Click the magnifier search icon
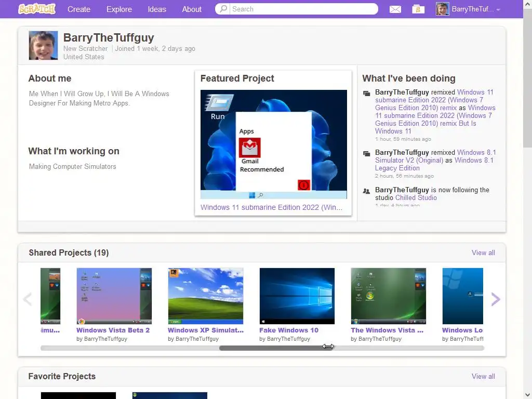The image size is (532, 399). (223, 9)
